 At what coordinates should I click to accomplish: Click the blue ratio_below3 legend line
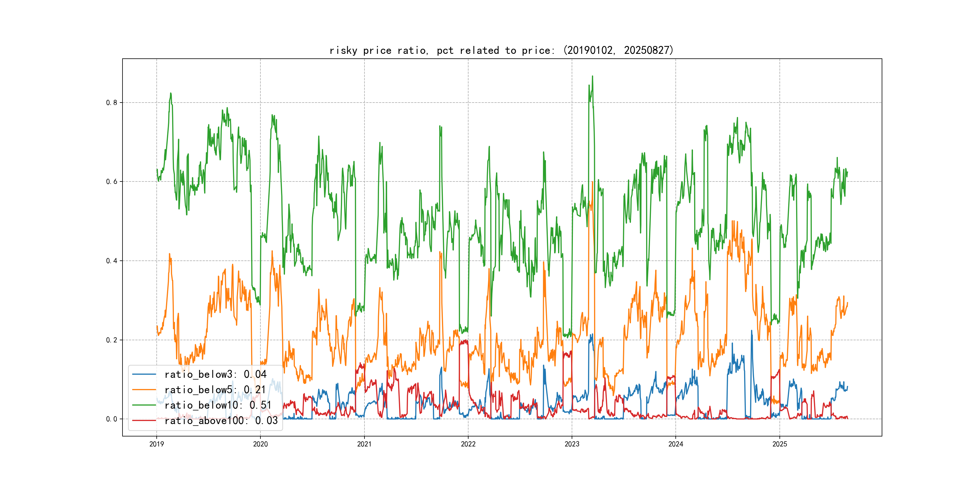(144, 374)
